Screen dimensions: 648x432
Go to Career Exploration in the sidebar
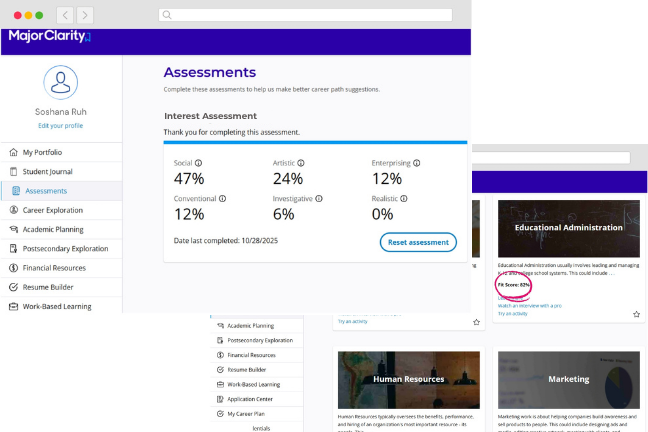pos(61,210)
